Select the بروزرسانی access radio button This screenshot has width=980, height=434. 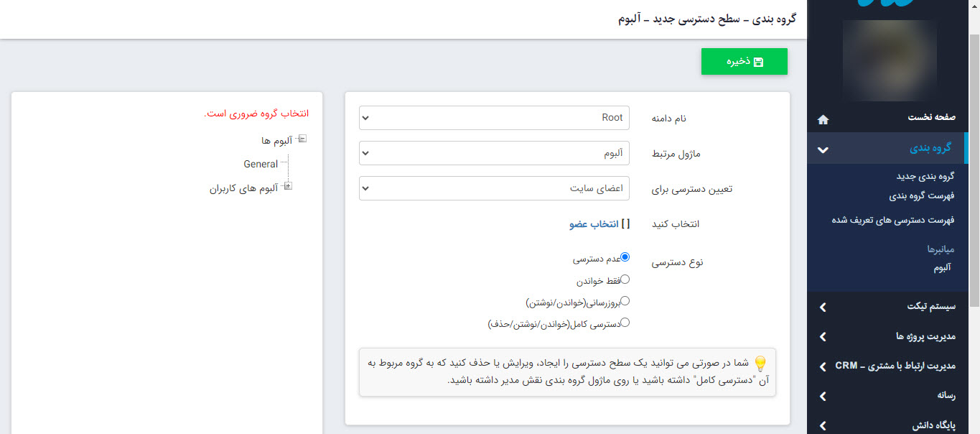point(625,300)
